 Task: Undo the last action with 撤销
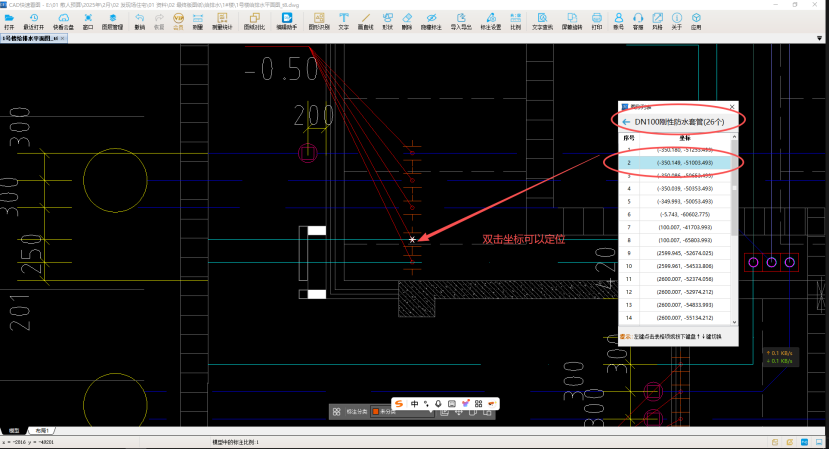[140, 21]
